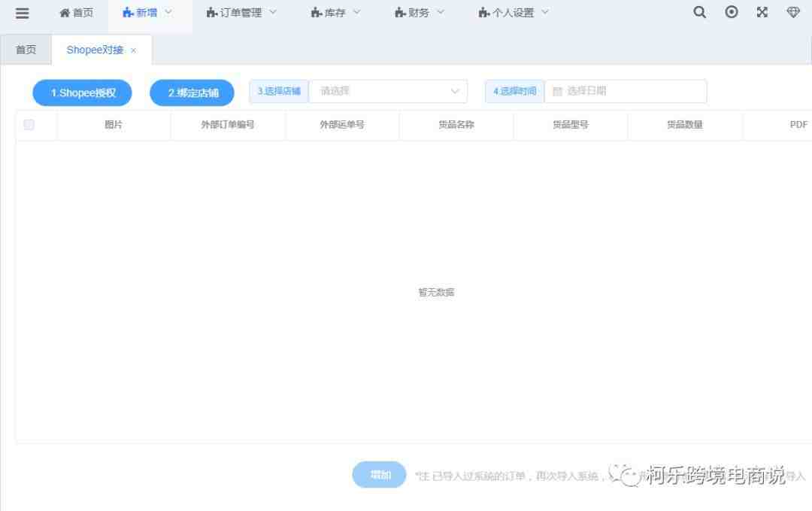Click the circular target icon in header
Image resolution: width=812 pixels, height=511 pixels.
[x=731, y=13]
